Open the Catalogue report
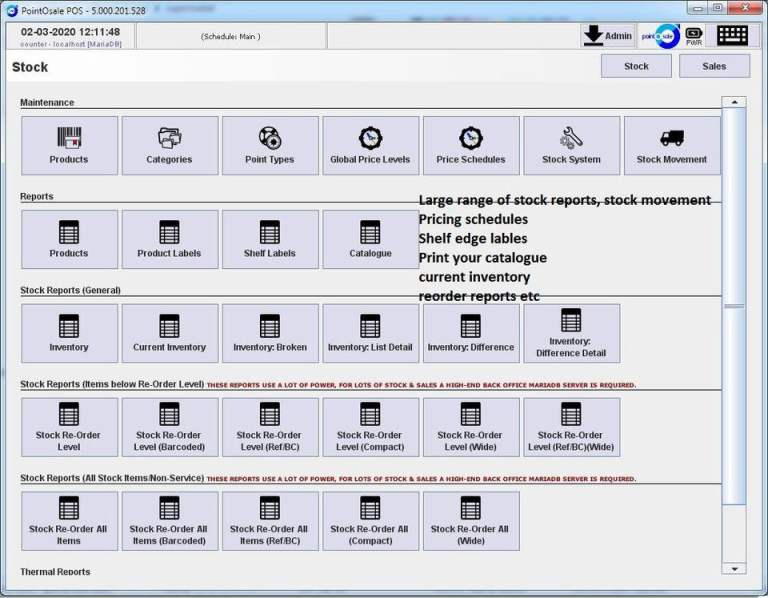The width and height of the screenshot is (768, 598). coord(370,239)
